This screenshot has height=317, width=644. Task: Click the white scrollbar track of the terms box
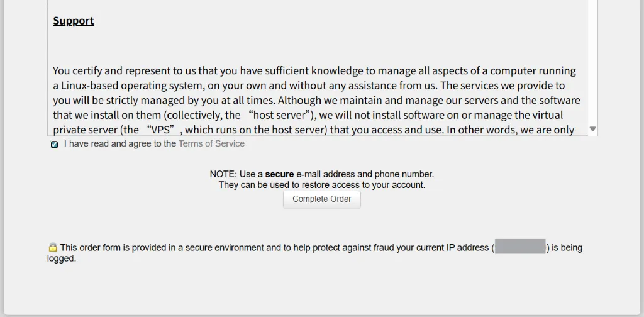click(592, 62)
